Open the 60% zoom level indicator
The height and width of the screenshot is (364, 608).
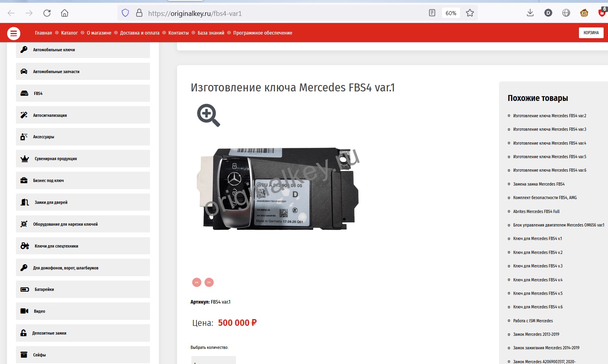pyautogui.click(x=451, y=13)
